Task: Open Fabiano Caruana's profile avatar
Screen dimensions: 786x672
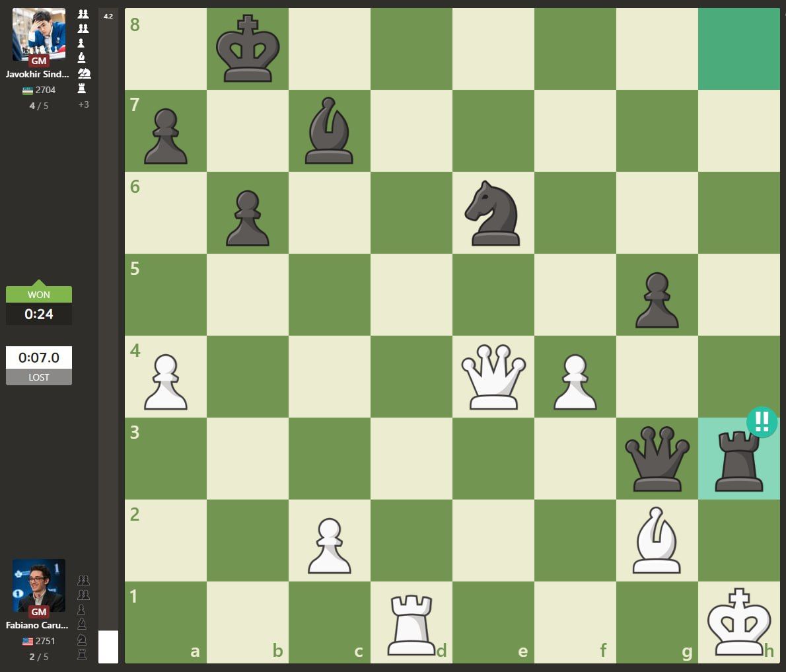Action: [x=39, y=585]
